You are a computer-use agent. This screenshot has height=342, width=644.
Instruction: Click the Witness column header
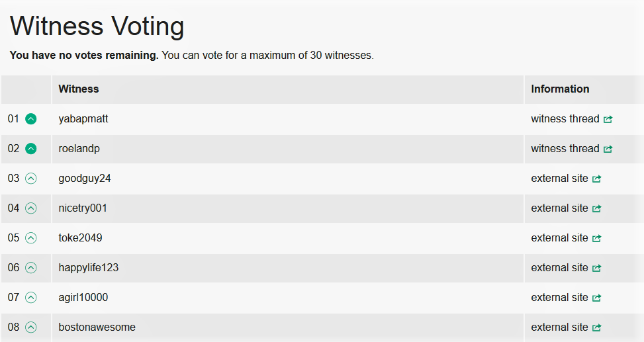click(x=79, y=89)
